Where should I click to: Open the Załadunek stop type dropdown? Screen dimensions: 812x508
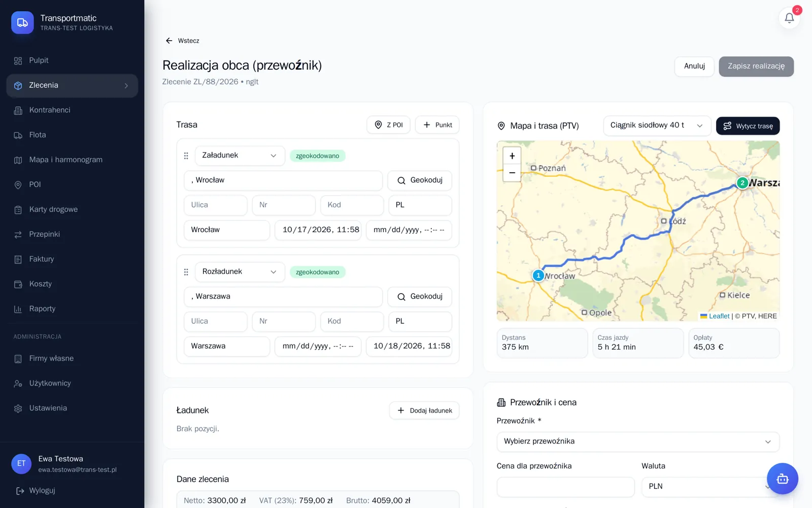click(240, 155)
